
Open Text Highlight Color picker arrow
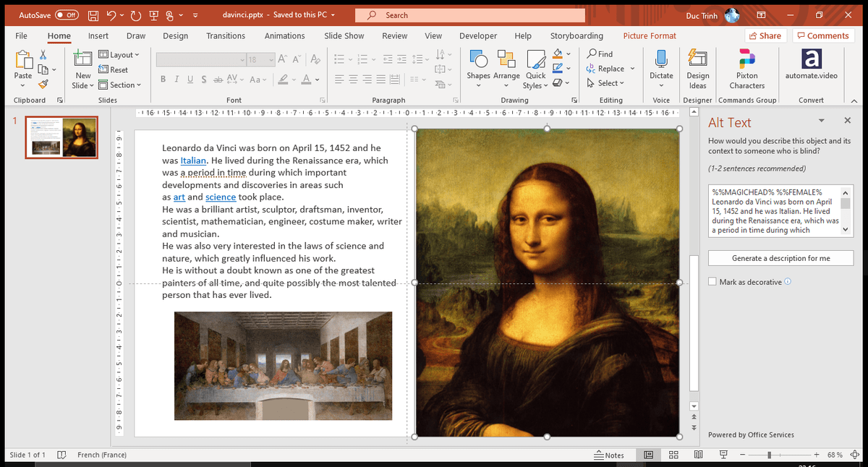pos(294,80)
